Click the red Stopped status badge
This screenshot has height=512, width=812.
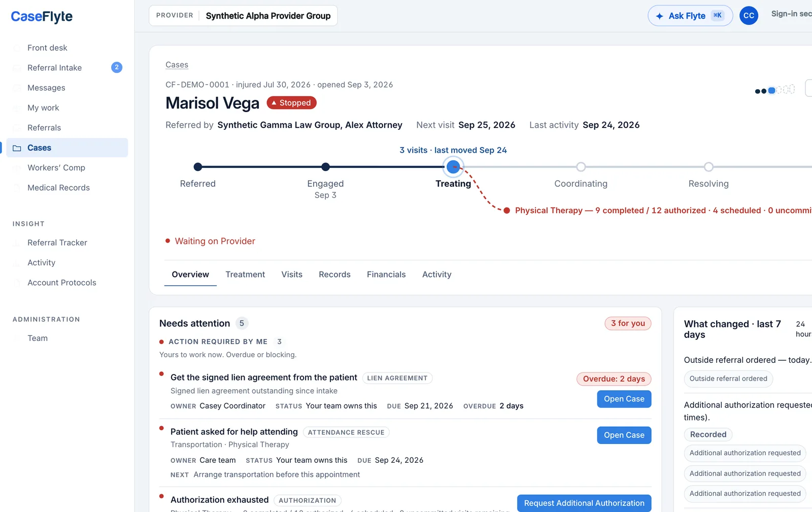(291, 103)
